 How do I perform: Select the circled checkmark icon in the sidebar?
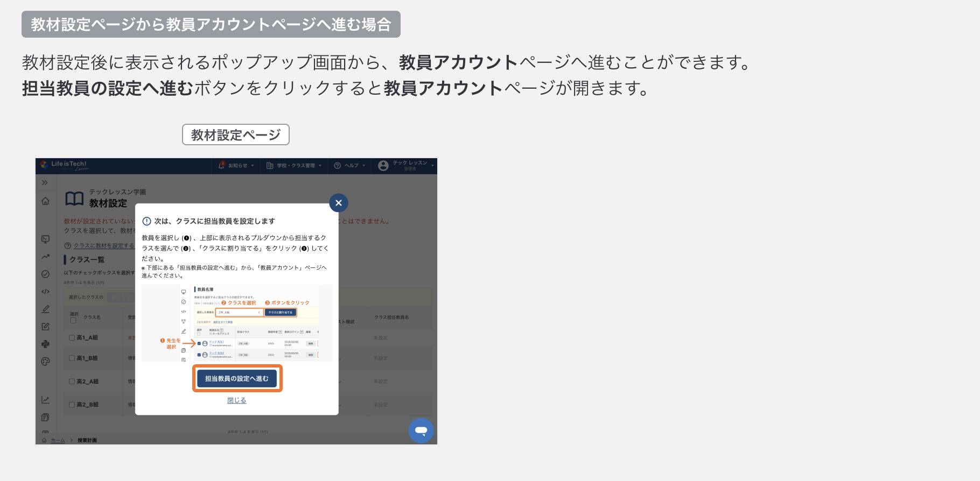point(45,274)
